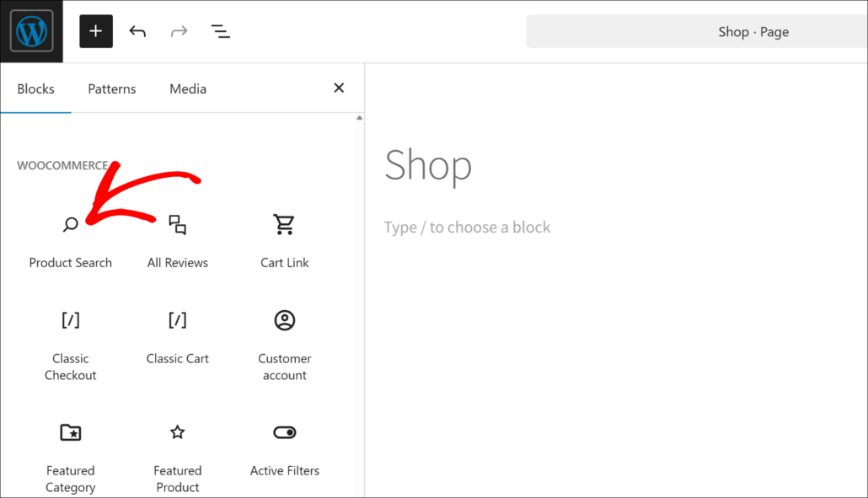868x498 pixels.
Task: Close the block inserter panel
Action: click(339, 88)
